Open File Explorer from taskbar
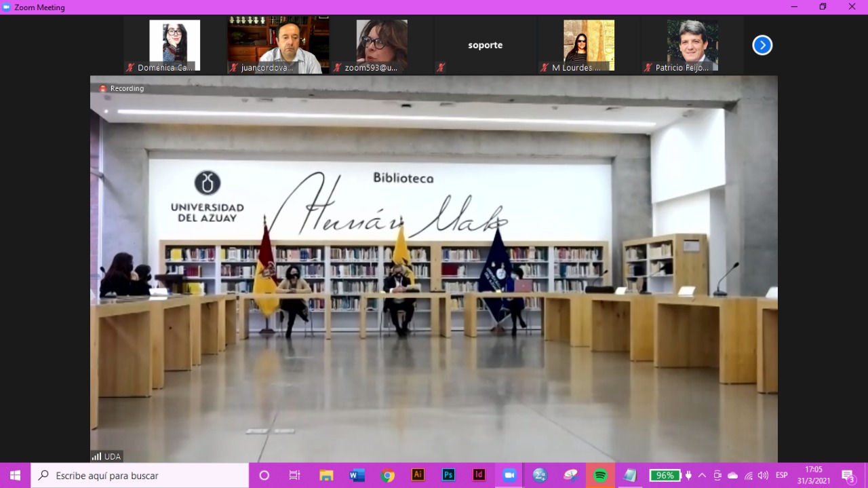Viewport: 868px width, 488px height. [x=326, y=475]
